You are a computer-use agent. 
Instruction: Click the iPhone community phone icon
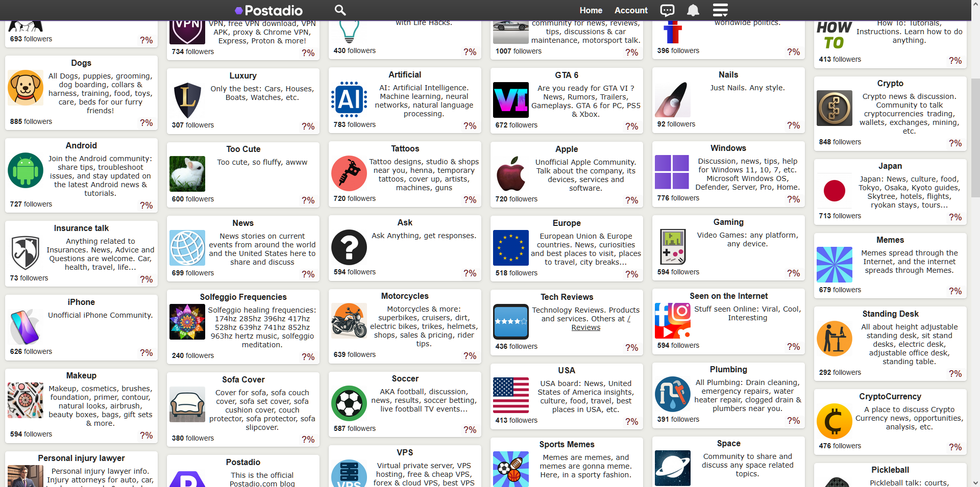26,327
